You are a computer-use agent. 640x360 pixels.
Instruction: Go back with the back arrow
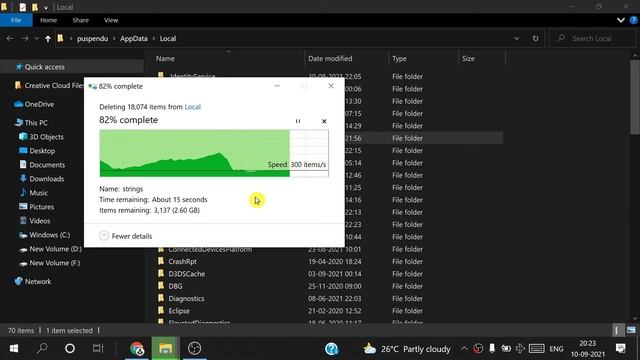10,38
